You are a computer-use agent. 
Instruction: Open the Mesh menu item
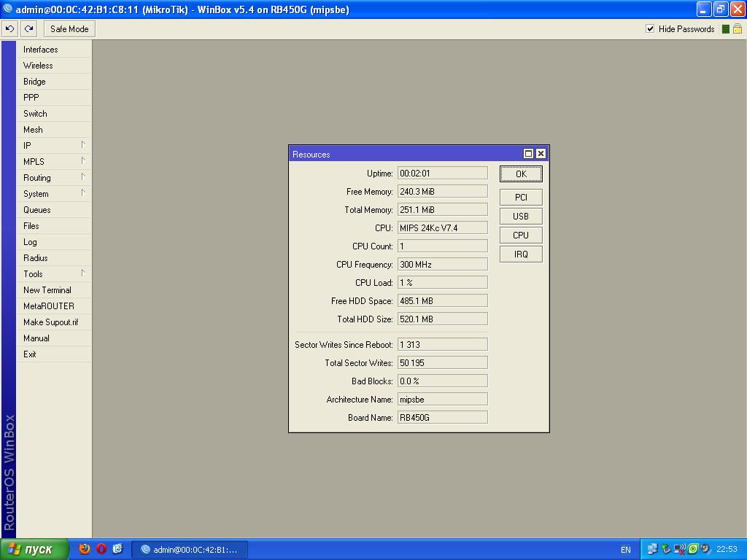[53, 130]
